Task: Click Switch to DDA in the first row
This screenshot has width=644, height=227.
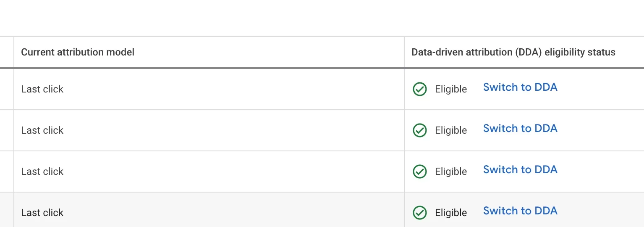Action: pos(520,87)
